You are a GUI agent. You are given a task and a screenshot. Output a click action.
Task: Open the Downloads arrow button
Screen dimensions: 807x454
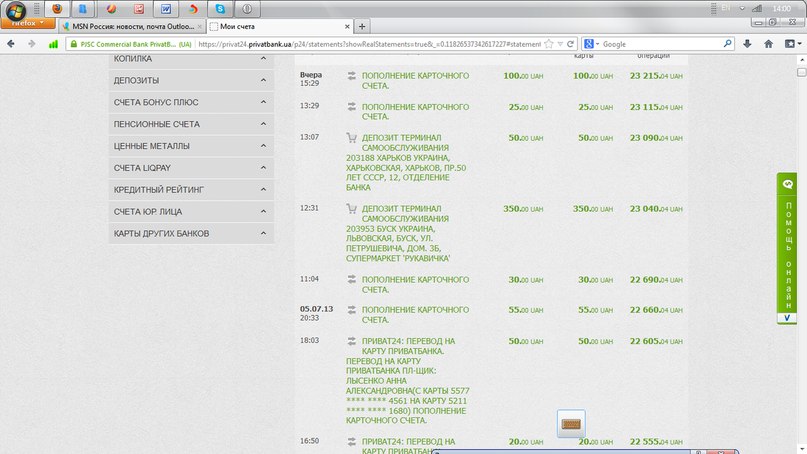(x=747, y=44)
